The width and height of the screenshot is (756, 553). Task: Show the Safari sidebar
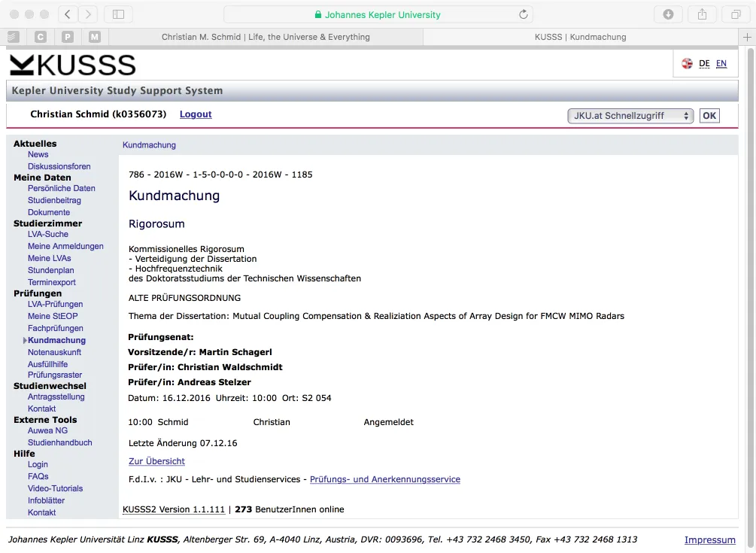tap(118, 14)
